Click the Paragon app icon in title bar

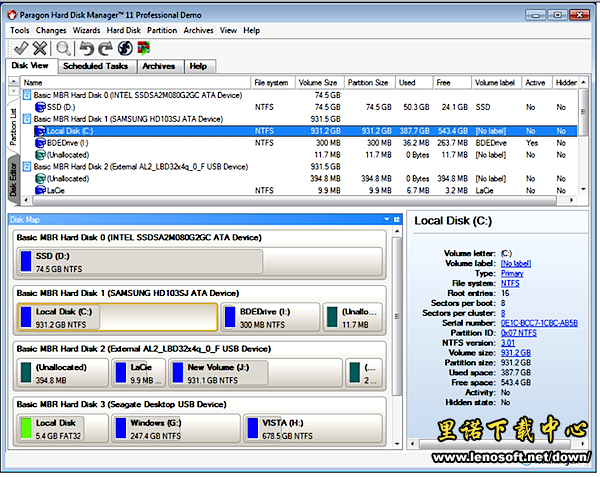point(12,15)
